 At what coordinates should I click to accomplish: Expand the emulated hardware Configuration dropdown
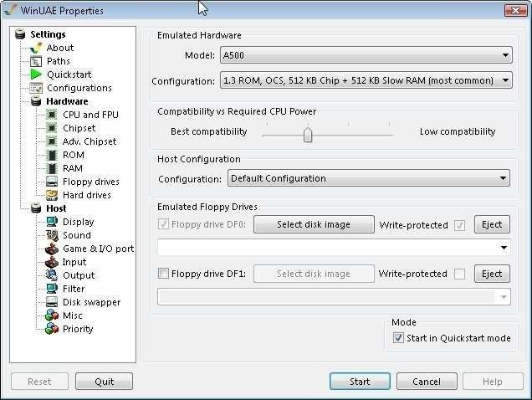tap(366, 81)
